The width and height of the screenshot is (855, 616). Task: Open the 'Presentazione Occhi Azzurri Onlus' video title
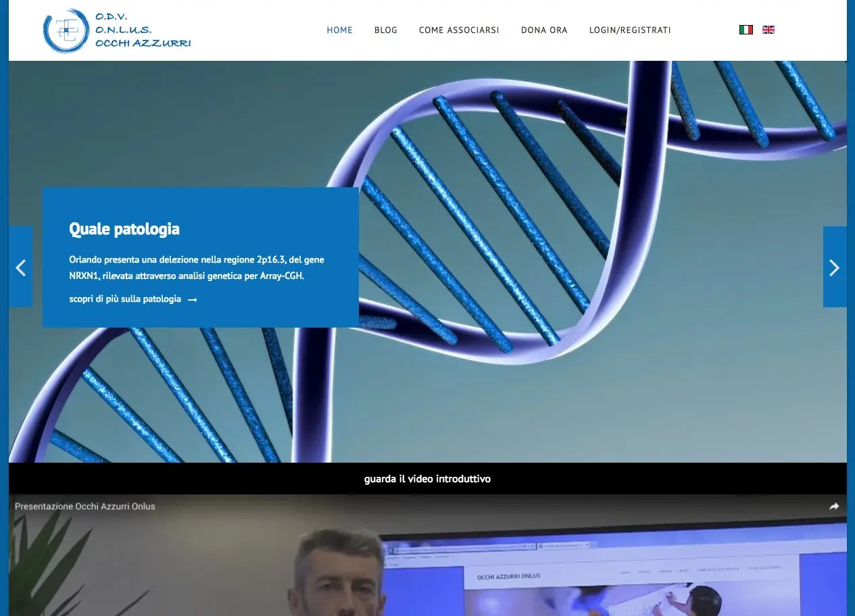click(x=85, y=507)
